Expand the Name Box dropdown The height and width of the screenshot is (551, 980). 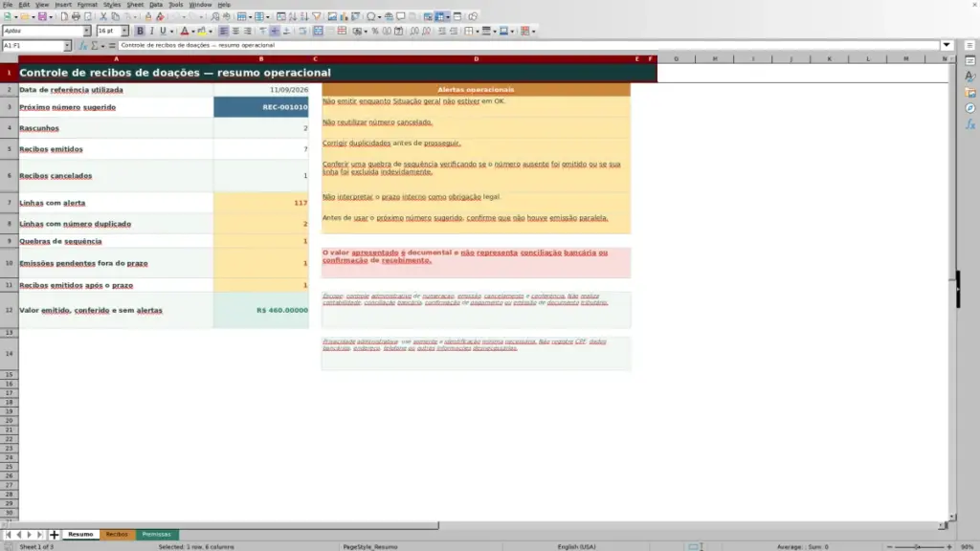pyautogui.click(x=67, y=46)
